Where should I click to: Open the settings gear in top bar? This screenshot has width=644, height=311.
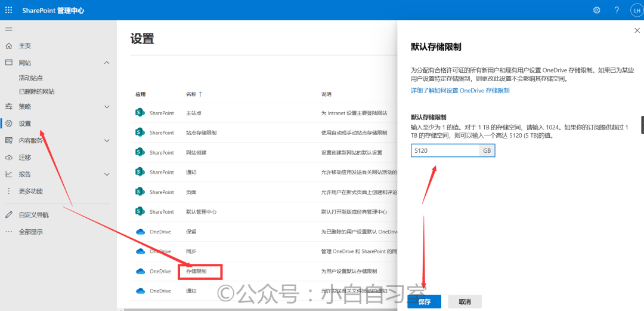click(x=597, y=10)
